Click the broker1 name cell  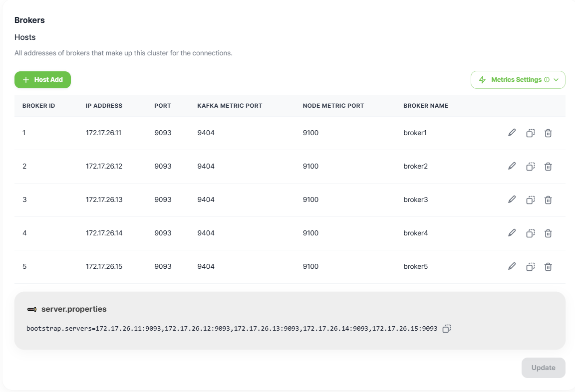(415, 133)
